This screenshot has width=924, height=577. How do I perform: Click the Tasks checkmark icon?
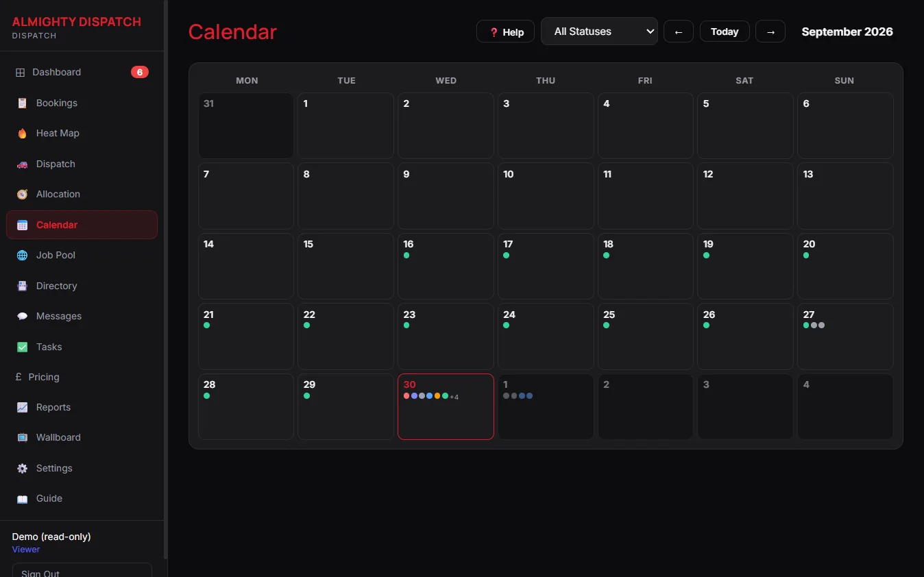[x=23, y=347]
